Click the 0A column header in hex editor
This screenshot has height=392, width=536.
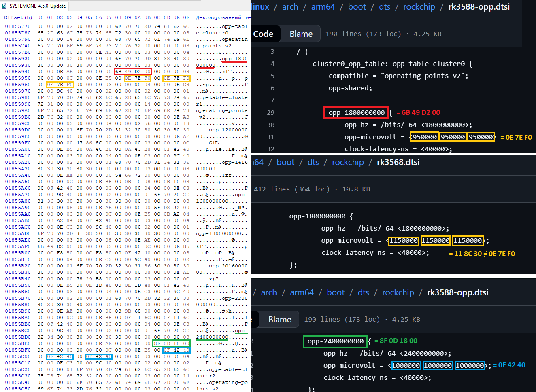coord(138,17)
